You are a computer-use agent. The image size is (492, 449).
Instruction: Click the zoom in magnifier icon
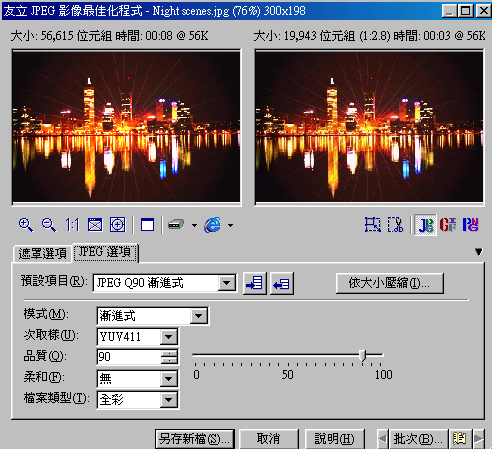tap(26, 225)
